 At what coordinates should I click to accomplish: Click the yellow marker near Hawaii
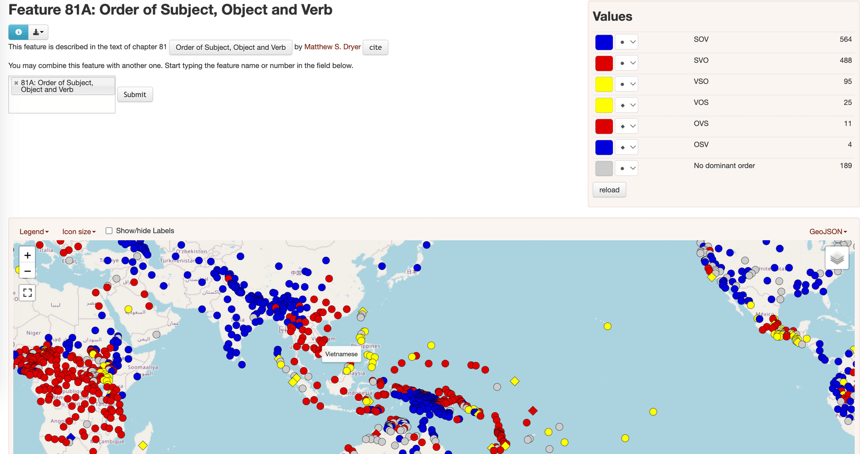pyautogui.click(x=607, y=326)
